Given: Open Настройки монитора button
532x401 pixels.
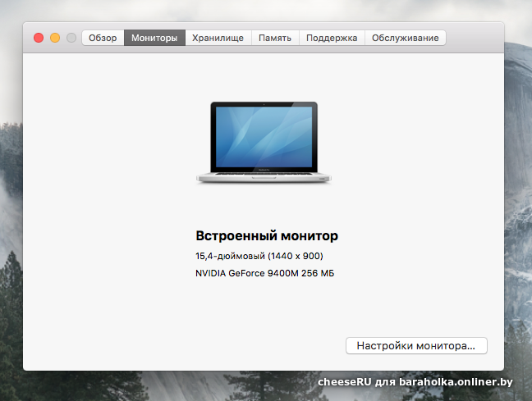Looking at the screenshot, I should 416,346.
